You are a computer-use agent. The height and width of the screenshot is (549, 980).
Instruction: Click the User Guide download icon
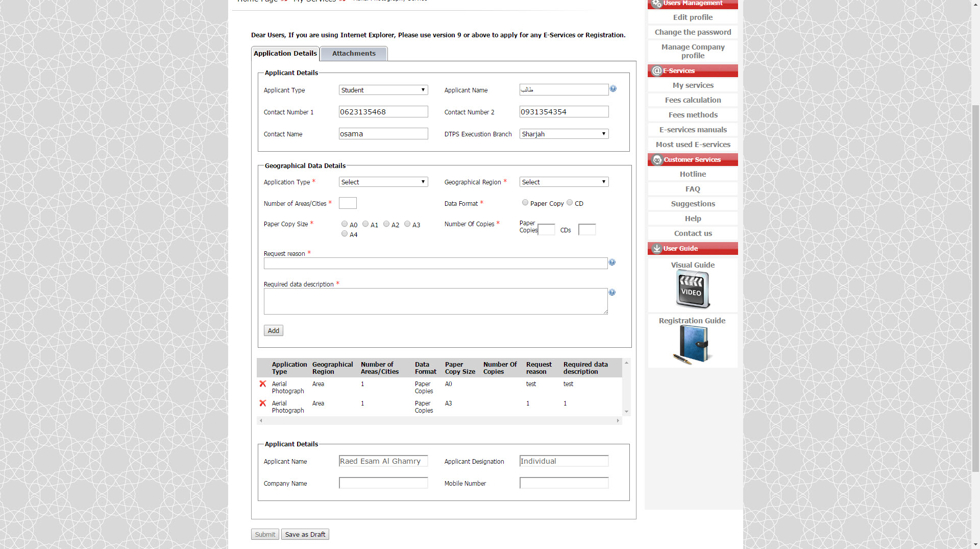point(657,249)
